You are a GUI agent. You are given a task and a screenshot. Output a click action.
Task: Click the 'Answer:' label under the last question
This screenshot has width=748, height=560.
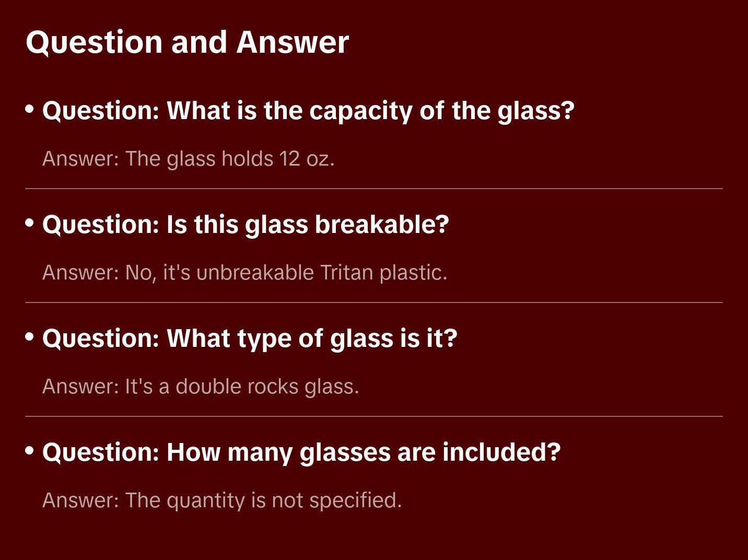(x=81, y=500)
